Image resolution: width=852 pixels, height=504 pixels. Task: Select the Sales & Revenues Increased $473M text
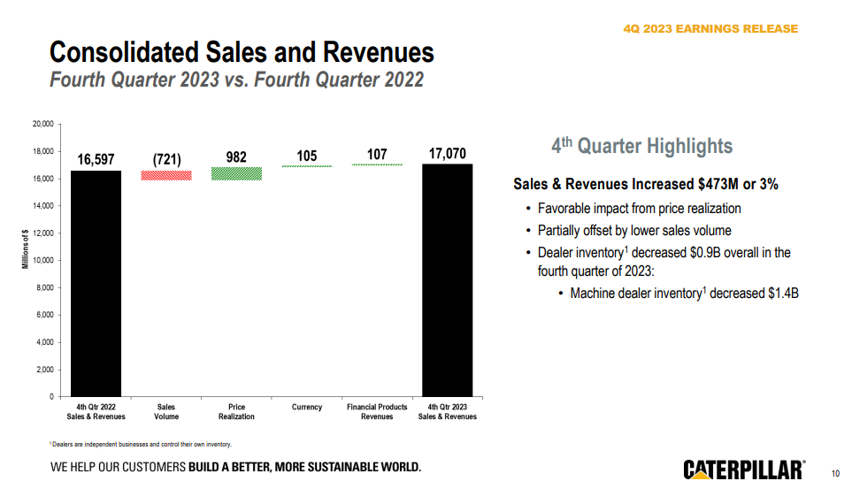point(646,185)
